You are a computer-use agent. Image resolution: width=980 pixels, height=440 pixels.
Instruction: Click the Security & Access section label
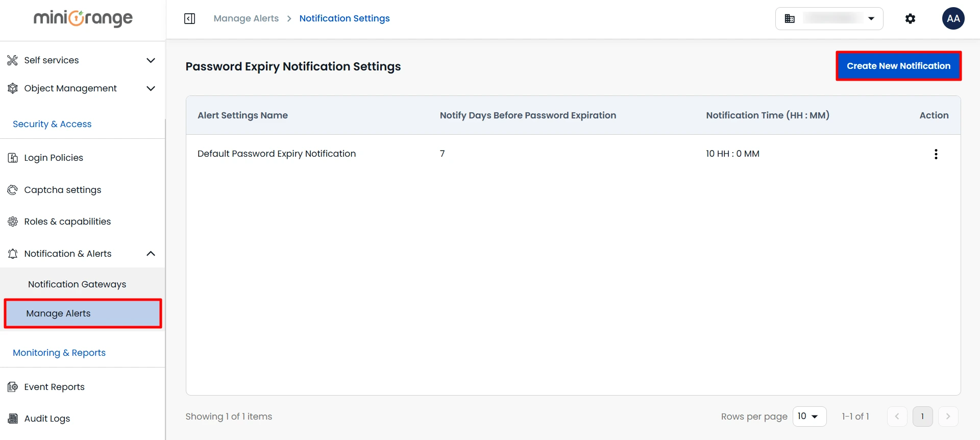[52, 124]
